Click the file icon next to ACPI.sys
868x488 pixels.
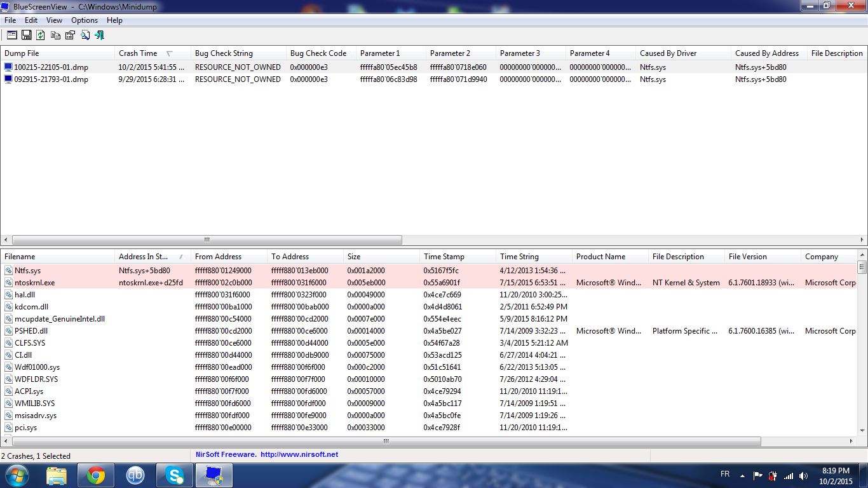[x=8, y=391]
